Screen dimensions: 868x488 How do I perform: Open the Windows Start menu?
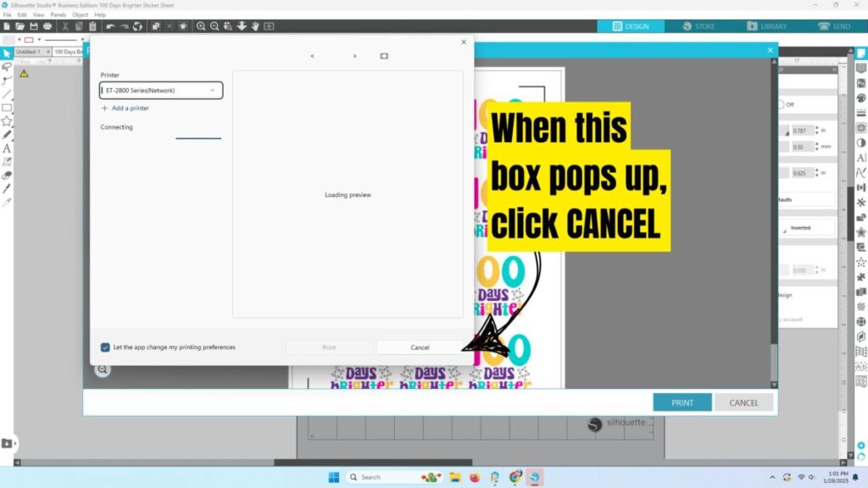pyautogui.click(x=334, y=477)
